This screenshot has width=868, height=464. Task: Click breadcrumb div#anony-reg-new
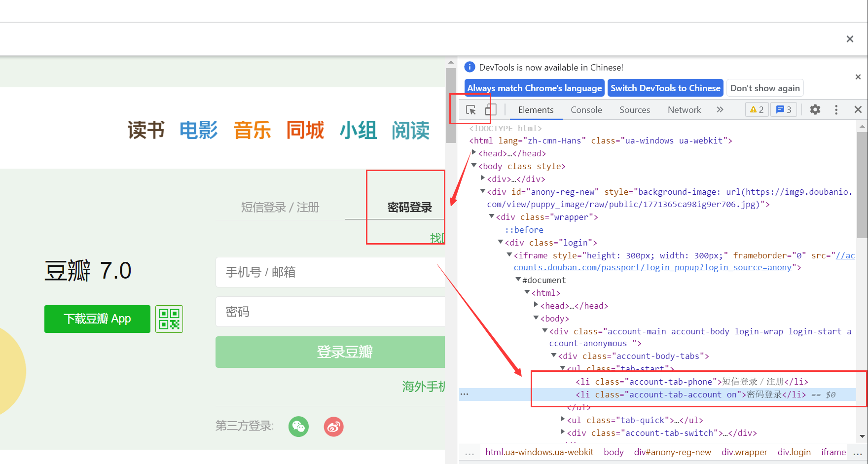tap(672, 452)
